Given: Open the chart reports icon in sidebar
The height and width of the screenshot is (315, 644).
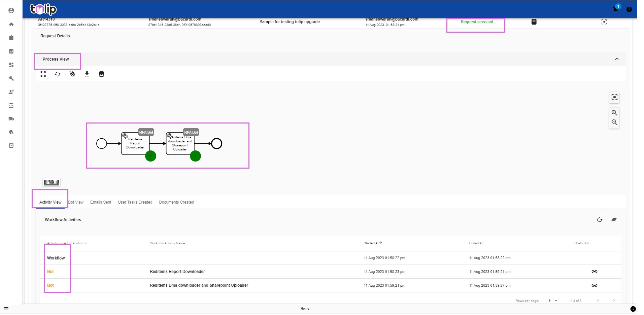Looking at the screenshot, I should [x=11, y=51].
